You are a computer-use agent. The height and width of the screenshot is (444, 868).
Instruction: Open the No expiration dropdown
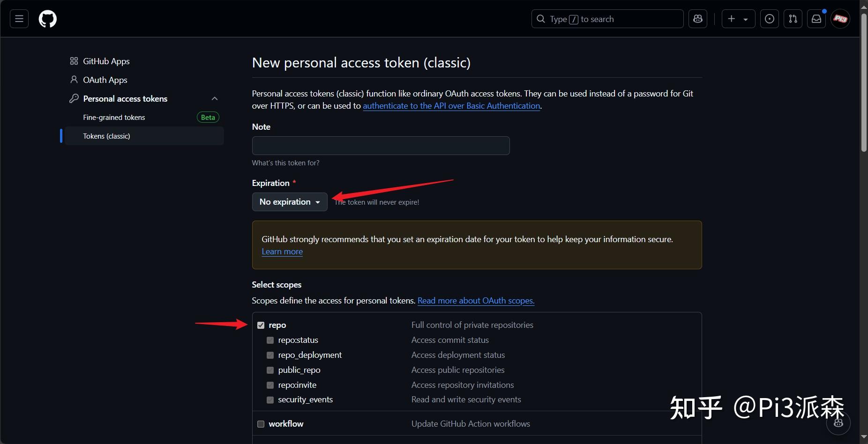(290, 202)
